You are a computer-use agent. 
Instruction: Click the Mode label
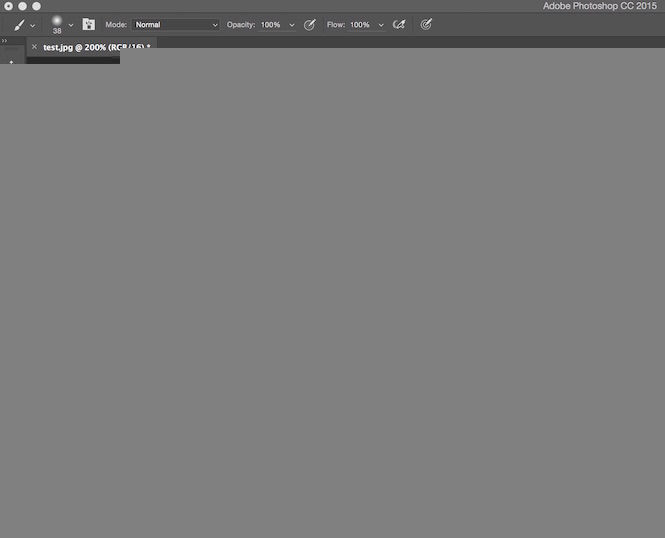pos(116,25)
